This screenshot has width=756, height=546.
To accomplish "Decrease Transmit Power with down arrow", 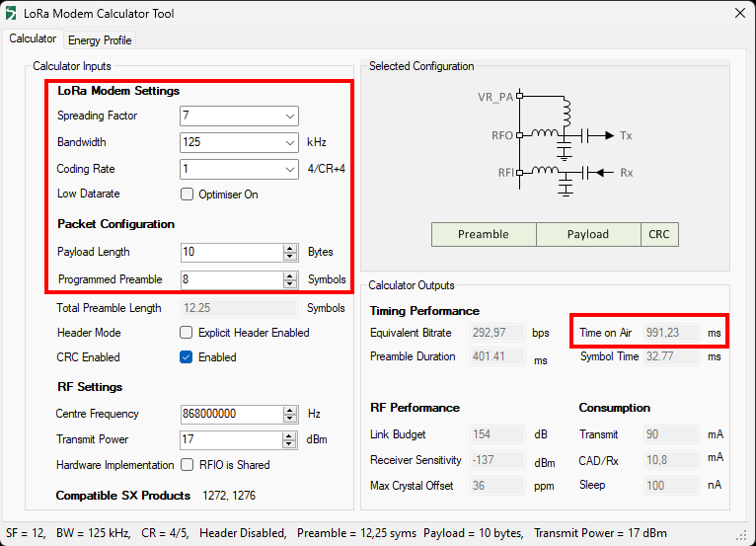I will pyautogui.click(x=290, y=444).
